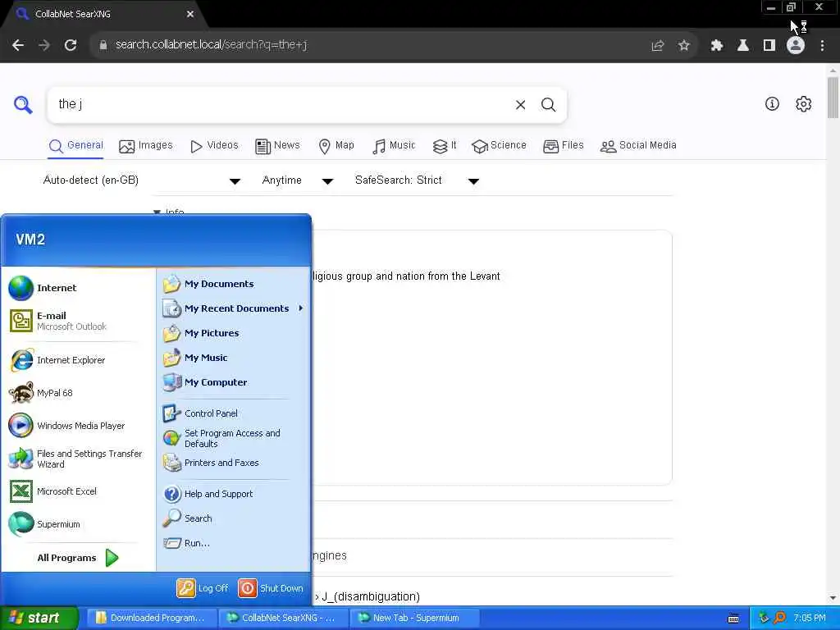Switch to Downloaded Program taskbar window
The width and height of the screenshot is (840, 630).
(x=151, y=619)
